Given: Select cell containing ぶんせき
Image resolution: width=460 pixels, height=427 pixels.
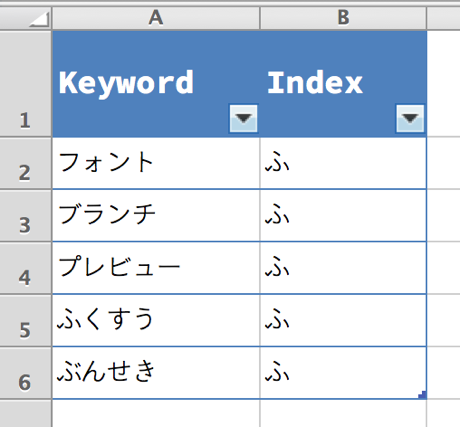Looking at the screenshot, I should [x=156, y=373].
